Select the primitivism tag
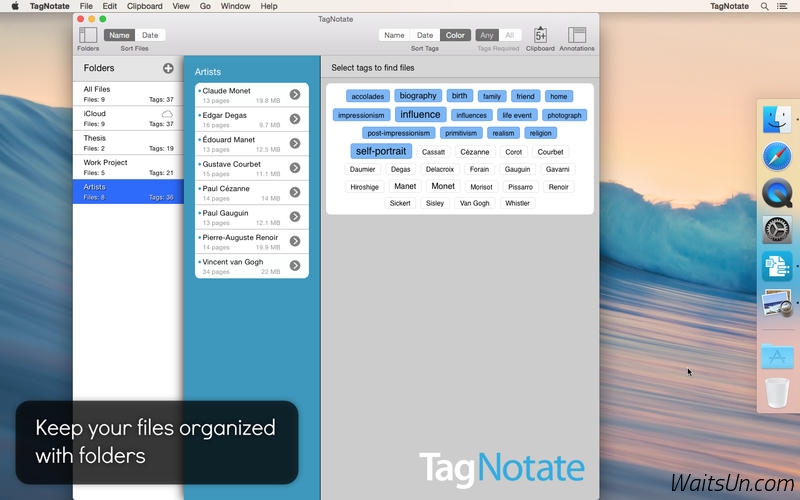 click(x=461, y=133)
